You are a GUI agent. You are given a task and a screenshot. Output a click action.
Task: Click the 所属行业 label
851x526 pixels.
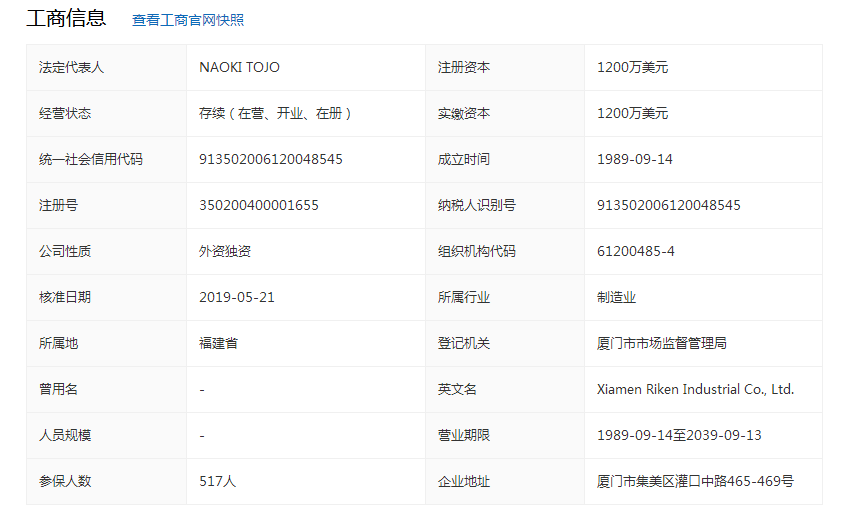click(x=464, y=297)
